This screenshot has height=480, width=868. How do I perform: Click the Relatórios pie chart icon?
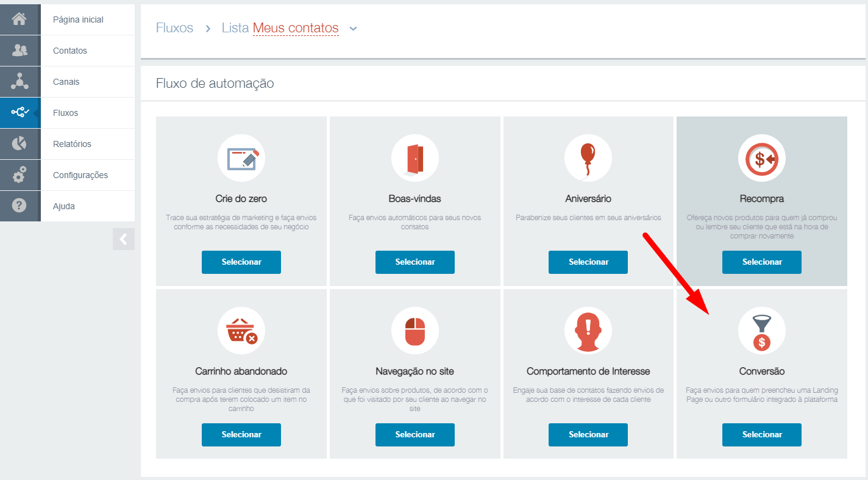20,144
